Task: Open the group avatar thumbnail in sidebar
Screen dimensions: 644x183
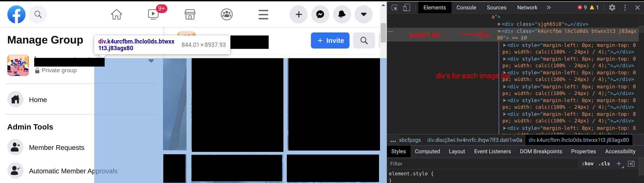Action: click(18, 66)
